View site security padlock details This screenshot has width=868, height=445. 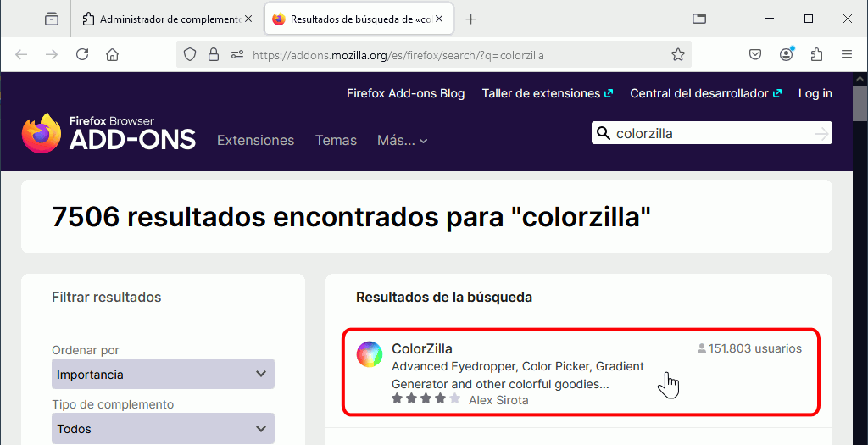213,55
